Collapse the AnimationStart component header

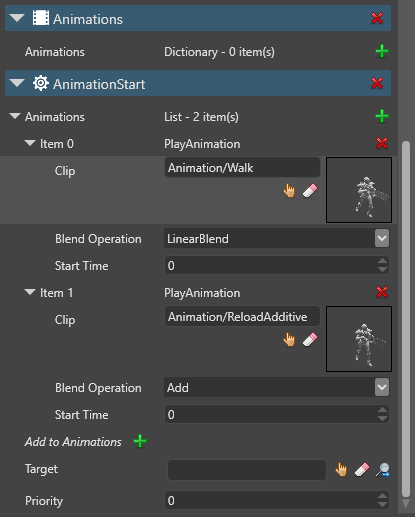pyautogui.click(x=17, y=83)
